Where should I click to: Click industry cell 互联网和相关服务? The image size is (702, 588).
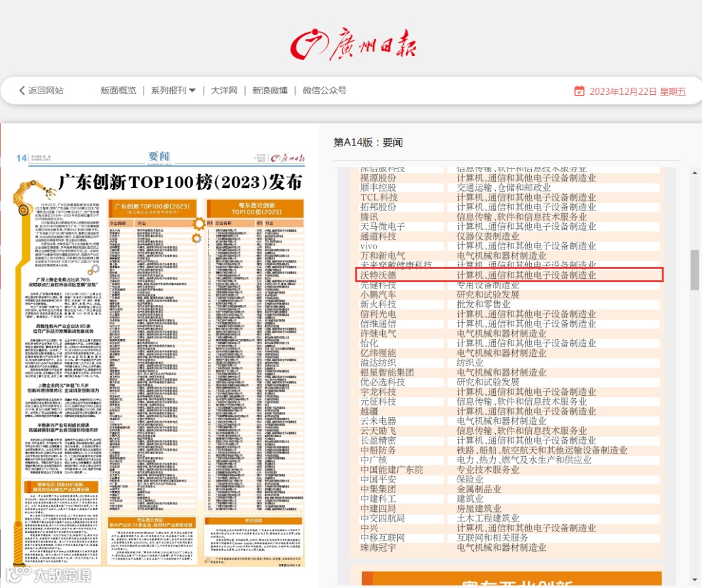(492, 537)
